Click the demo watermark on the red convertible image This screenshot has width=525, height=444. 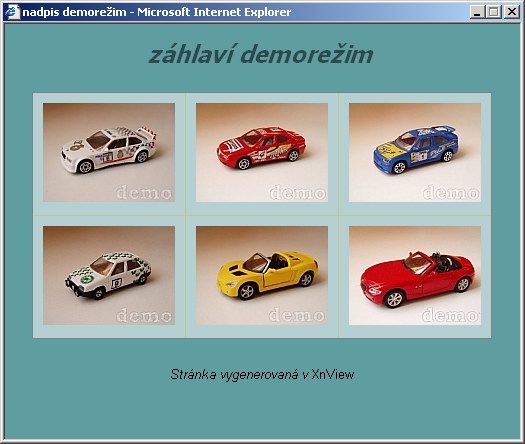coord(451,315)
